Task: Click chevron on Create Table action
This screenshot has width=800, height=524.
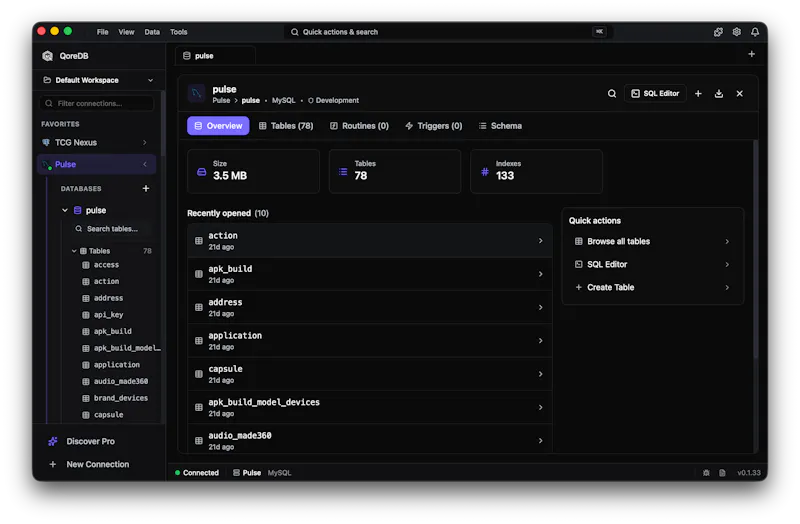Action: 727,288
